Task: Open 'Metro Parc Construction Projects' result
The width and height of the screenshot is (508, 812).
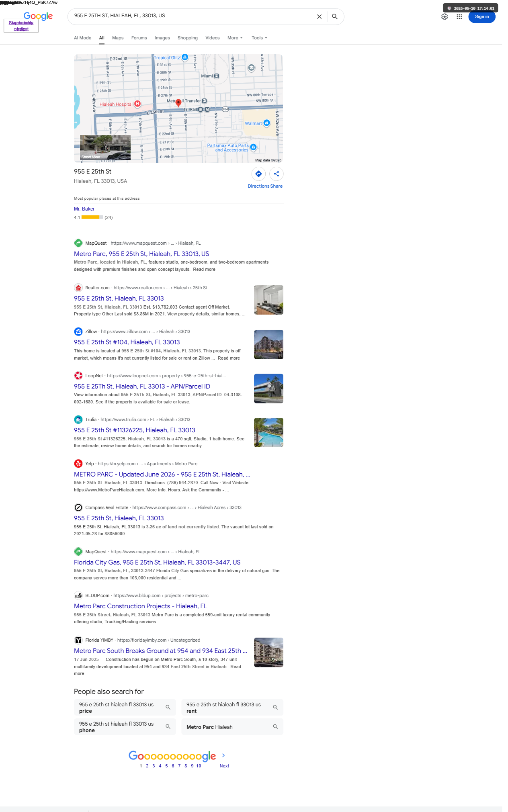Action: (140, 606)
